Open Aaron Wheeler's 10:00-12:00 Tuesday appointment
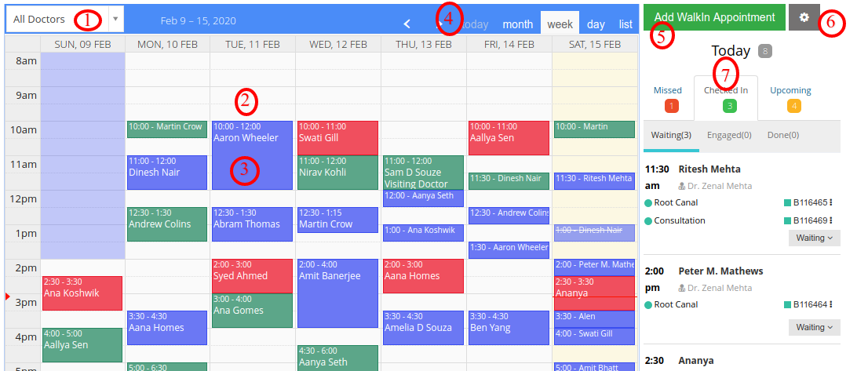The image size is (868, 371). [252, 155]
